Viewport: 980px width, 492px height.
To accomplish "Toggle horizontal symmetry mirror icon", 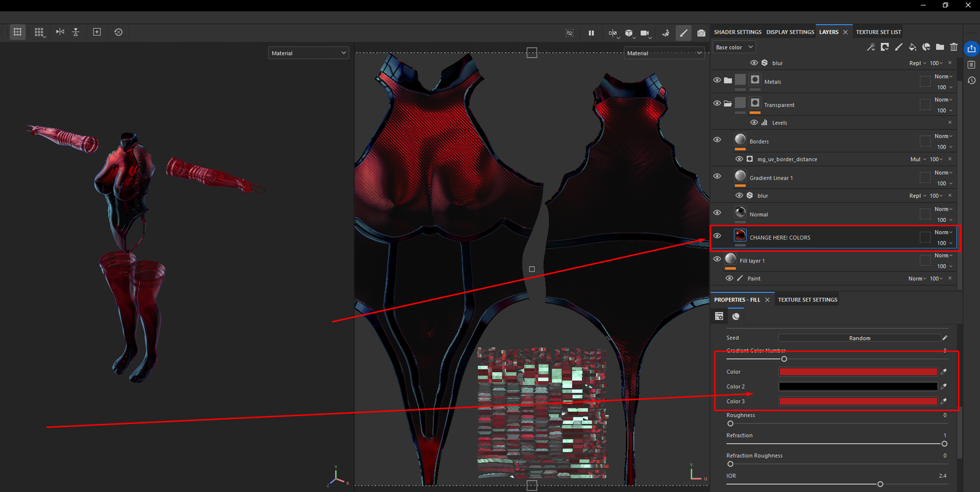I will (60, 32).
